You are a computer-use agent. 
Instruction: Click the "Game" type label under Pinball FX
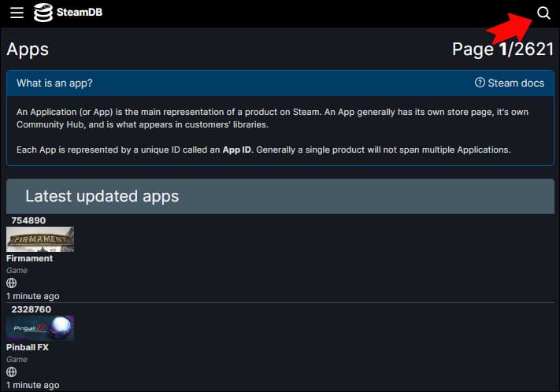tap(17, 360)
